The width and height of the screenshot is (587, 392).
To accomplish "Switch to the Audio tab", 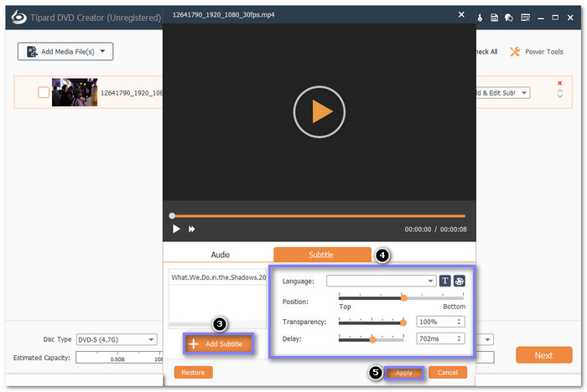I will pyautogui.click(x=220, y=255).
